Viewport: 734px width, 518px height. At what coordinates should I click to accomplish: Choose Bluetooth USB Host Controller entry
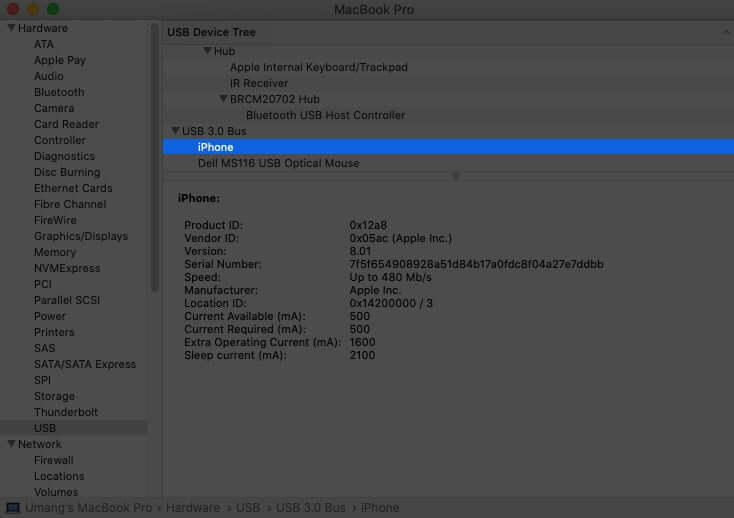point(325,115)
